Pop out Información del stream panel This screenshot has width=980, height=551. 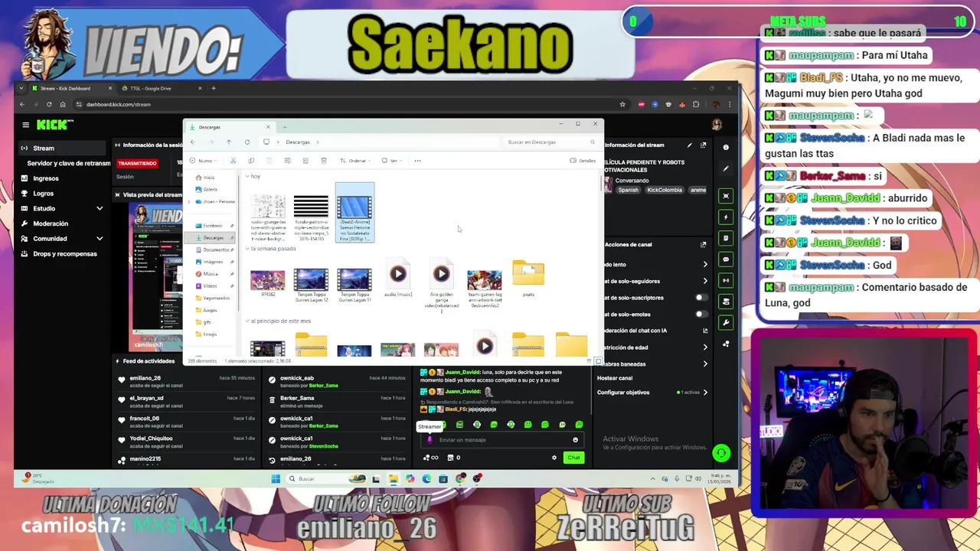click(703, 145)
